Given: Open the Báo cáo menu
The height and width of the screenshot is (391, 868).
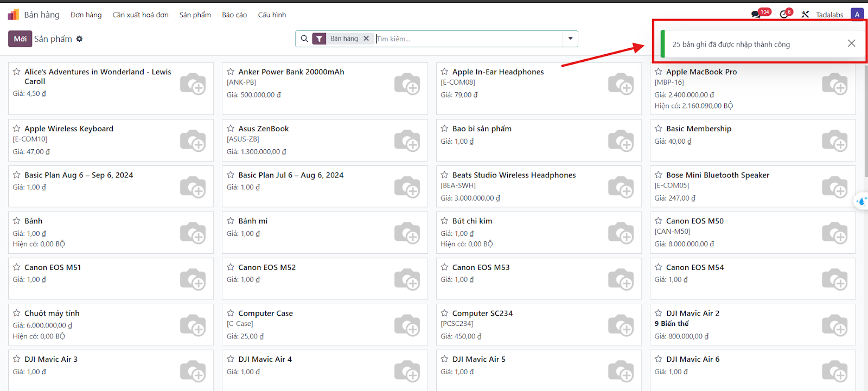Looking at the screenshot, I should point(234,15).
